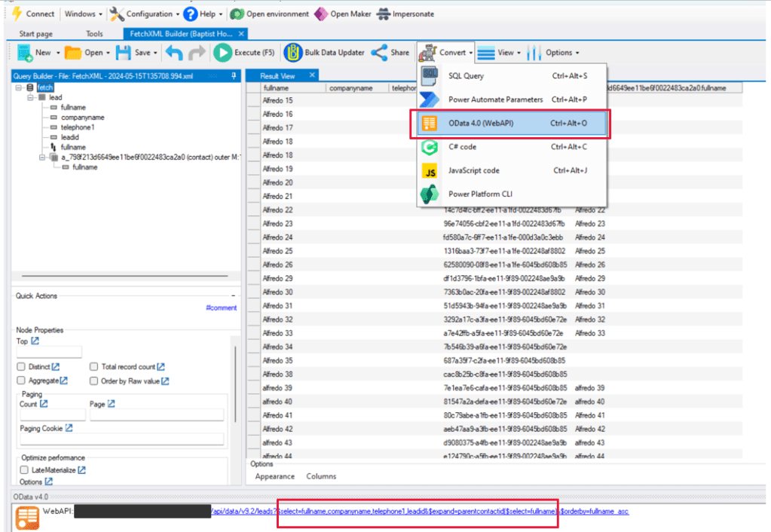
Task: Collapse the lead node in query tree
Action: pyautogui.click(x=31, y=97)
